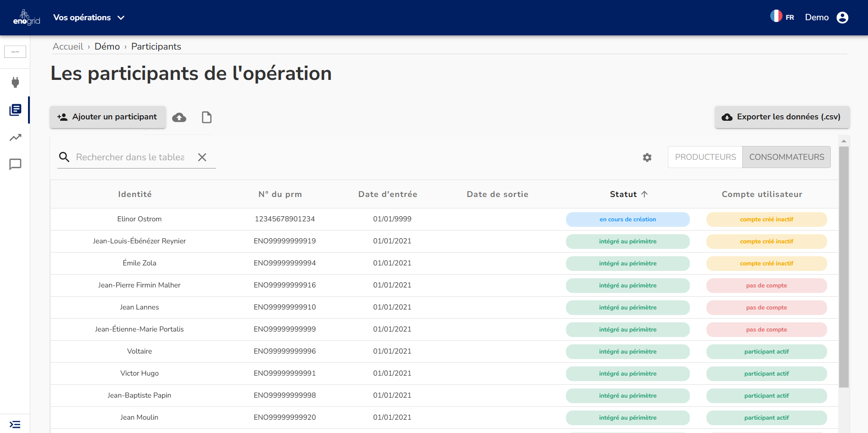Open the trend chart sidebar icon
868x433 pixels.
coord(15,137)
